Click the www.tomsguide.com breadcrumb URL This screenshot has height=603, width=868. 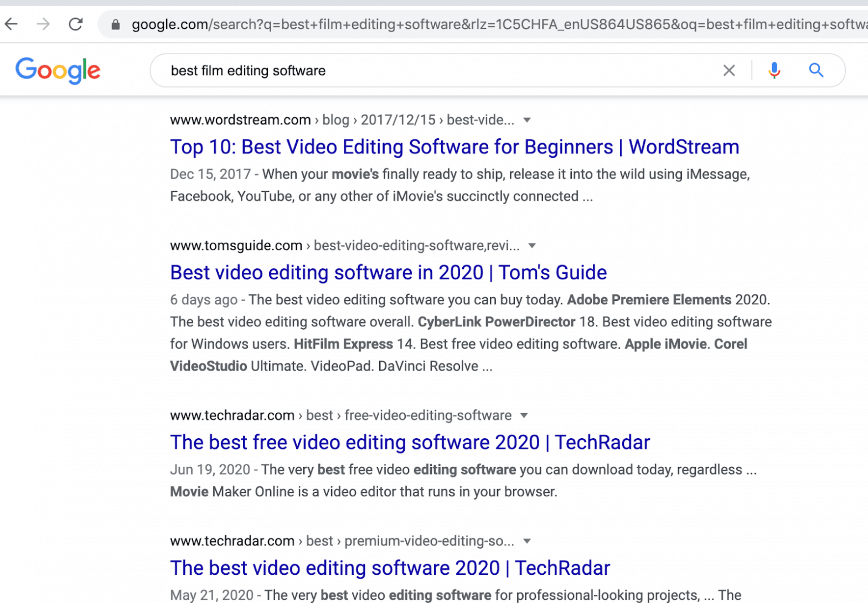tap(236, 246)
